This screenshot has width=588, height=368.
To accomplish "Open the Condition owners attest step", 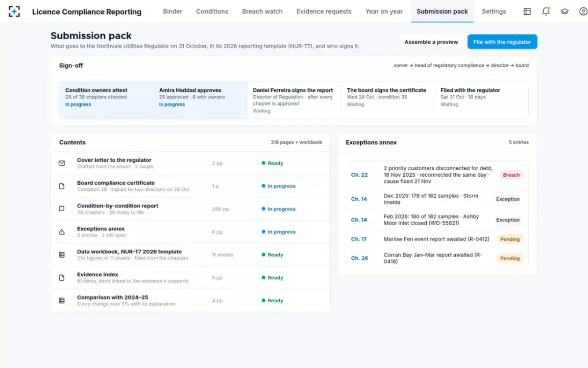I will pyautogui.click(x=106, y=100).
